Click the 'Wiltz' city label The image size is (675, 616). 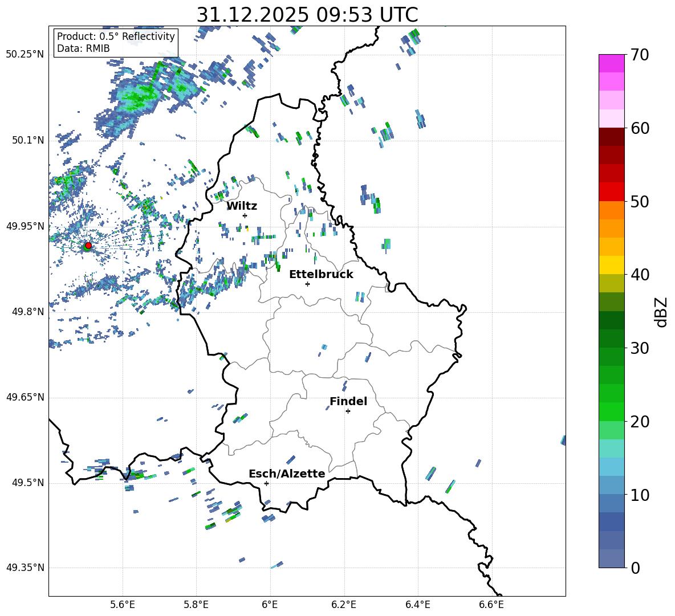click(x=242, y=206)
